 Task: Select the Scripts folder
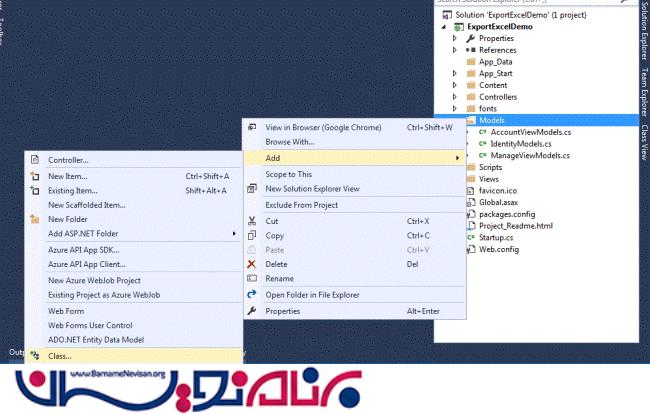click(x=490, y=167)
